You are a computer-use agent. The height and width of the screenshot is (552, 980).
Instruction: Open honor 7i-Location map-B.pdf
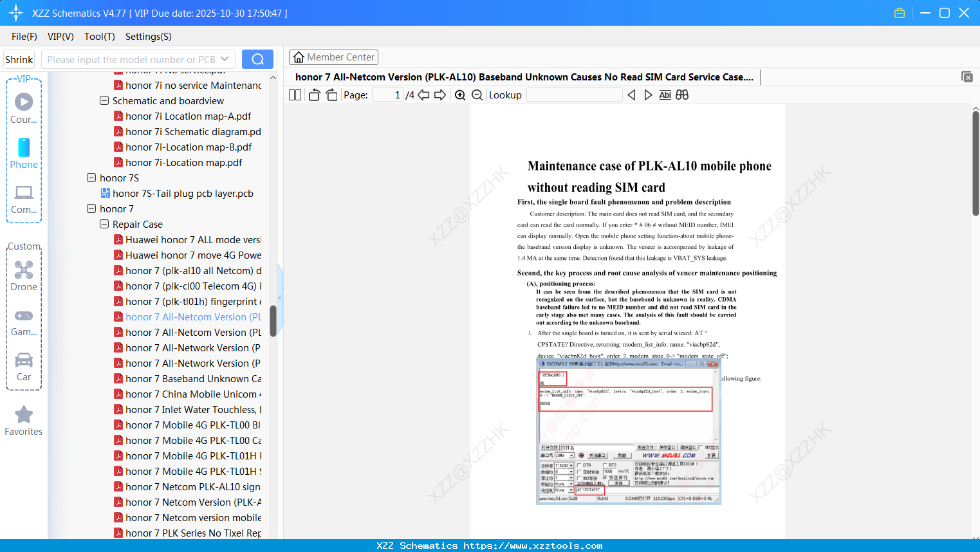coord(182,147)
